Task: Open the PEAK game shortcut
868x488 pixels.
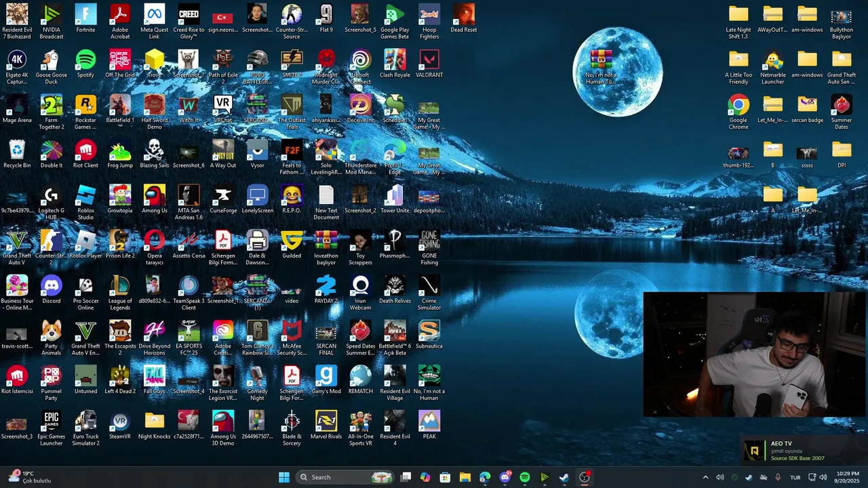Action: [x=429, y=426]
